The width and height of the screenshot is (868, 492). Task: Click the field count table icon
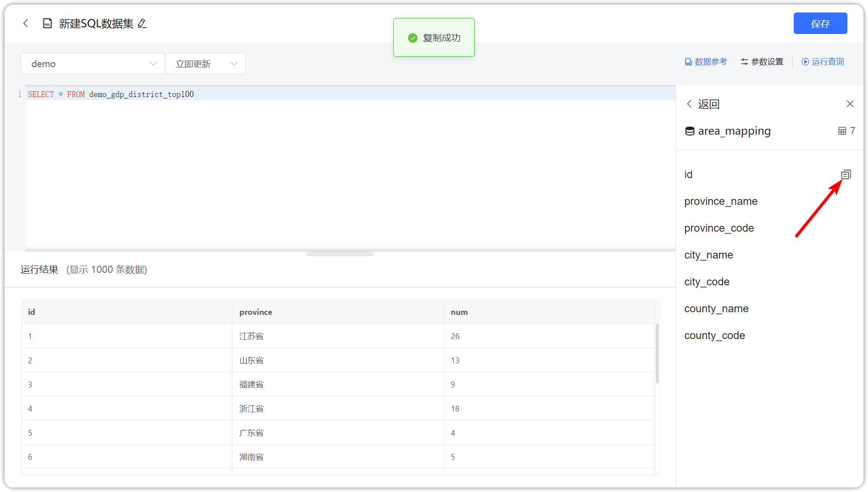tap(842, 131)
